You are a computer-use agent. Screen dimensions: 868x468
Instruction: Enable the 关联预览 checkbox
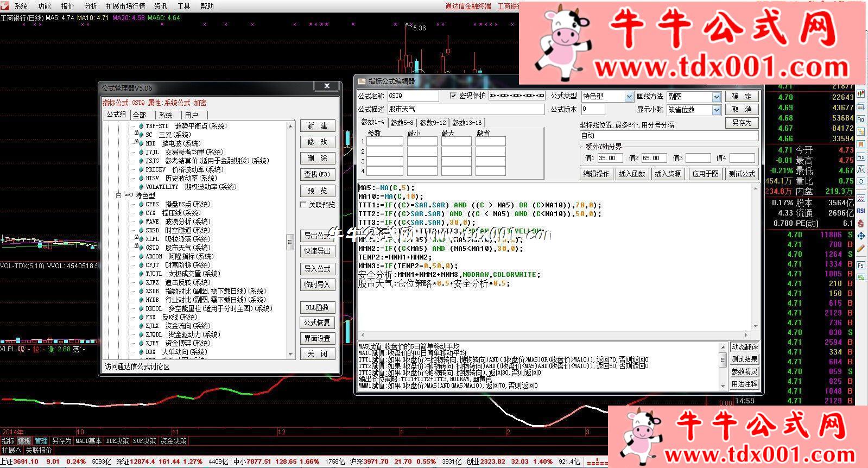click(x=303, y=205)
